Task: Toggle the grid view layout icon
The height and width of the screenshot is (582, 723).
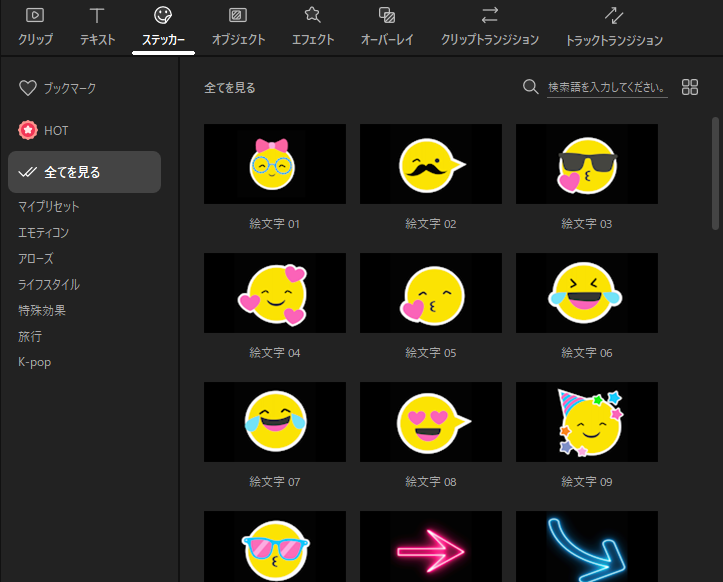Action: tap(690, 87)
